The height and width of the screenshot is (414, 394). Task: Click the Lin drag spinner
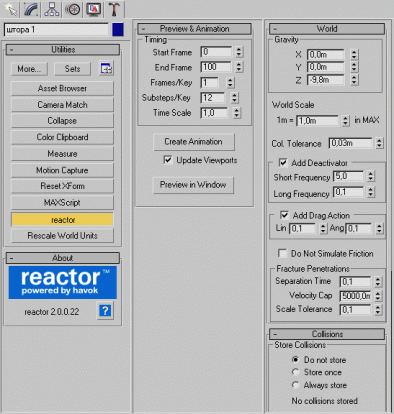click(x=323, y=229)
